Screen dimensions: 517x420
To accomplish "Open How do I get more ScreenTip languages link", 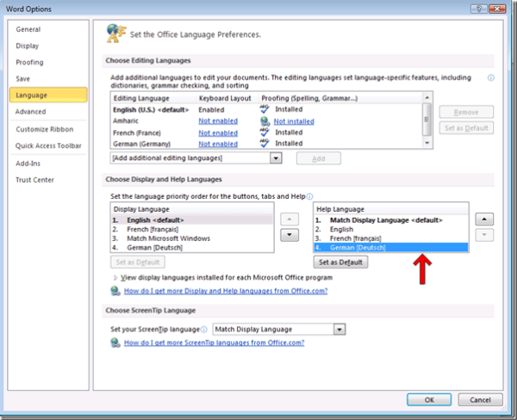I will coord(214,343).
